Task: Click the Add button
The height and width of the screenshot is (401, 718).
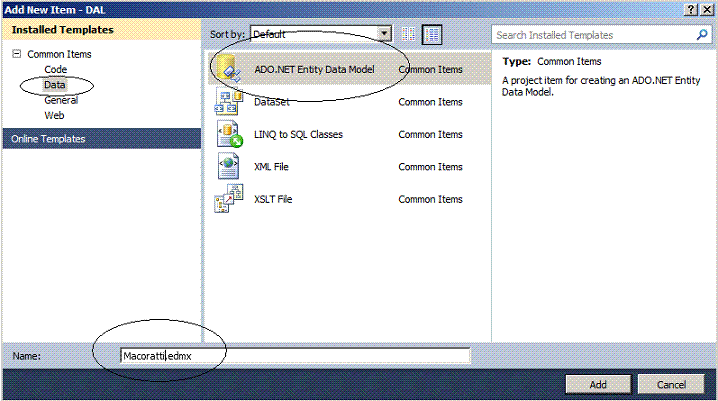Action: coord(598,385)
